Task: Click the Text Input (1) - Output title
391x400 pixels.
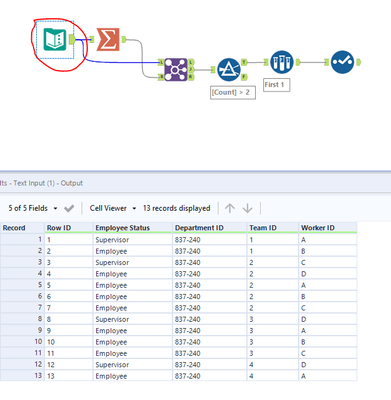Action: click(x=48, y=183)
